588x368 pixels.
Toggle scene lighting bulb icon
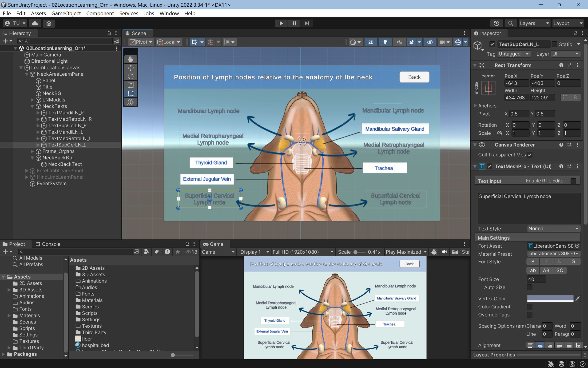click(x=385, y=42)
